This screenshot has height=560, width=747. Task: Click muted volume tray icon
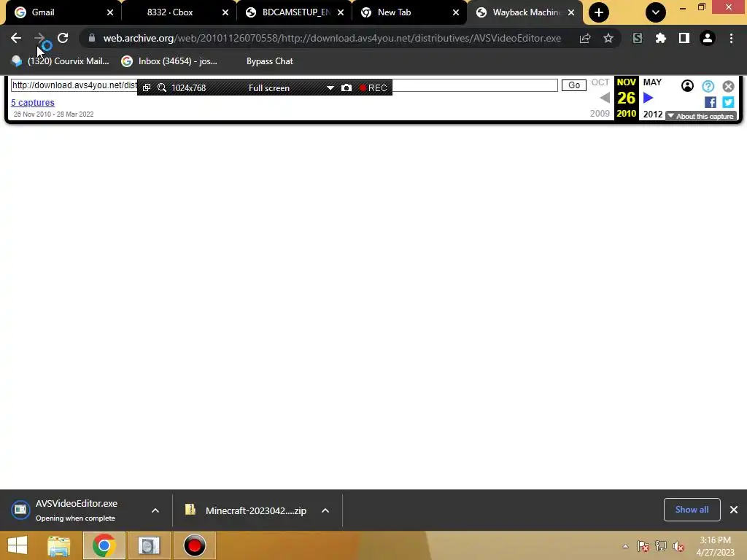(x=678, y=546)
